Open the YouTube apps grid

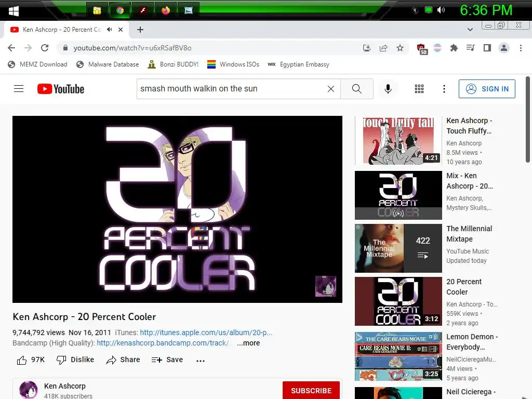419,89
